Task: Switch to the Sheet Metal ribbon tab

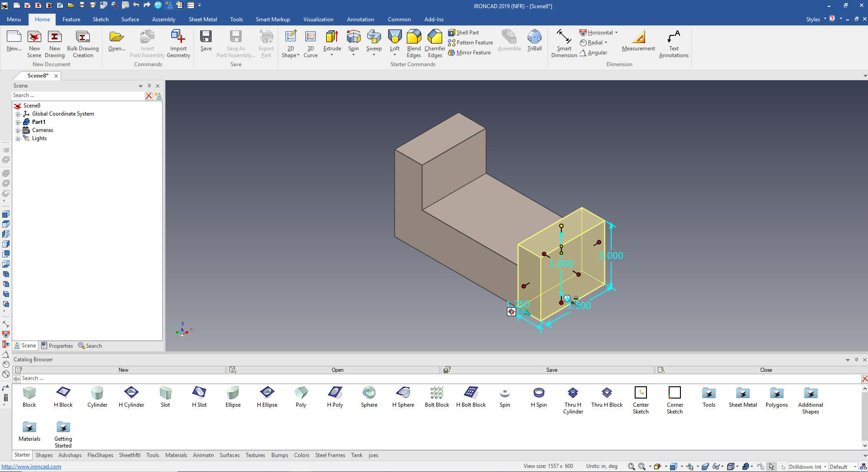Action: pos(203,19)
